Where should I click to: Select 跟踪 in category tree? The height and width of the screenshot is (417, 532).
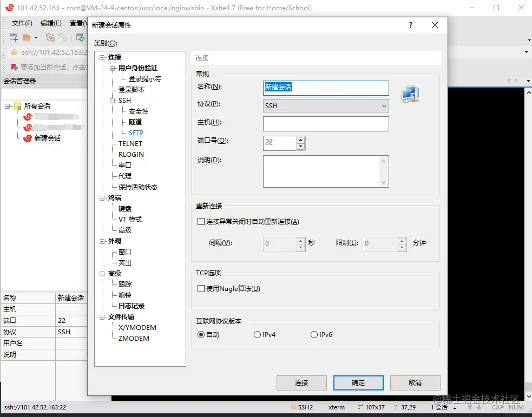click(x=125, y=284)
